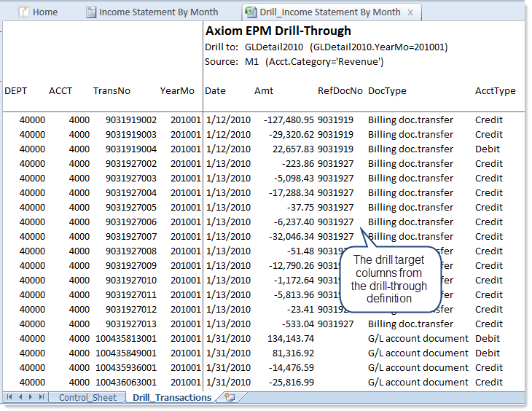This screenshot has height=411, width=532.
Task: Go to the previous sheet with the arrow
Action: coord(20,397)
